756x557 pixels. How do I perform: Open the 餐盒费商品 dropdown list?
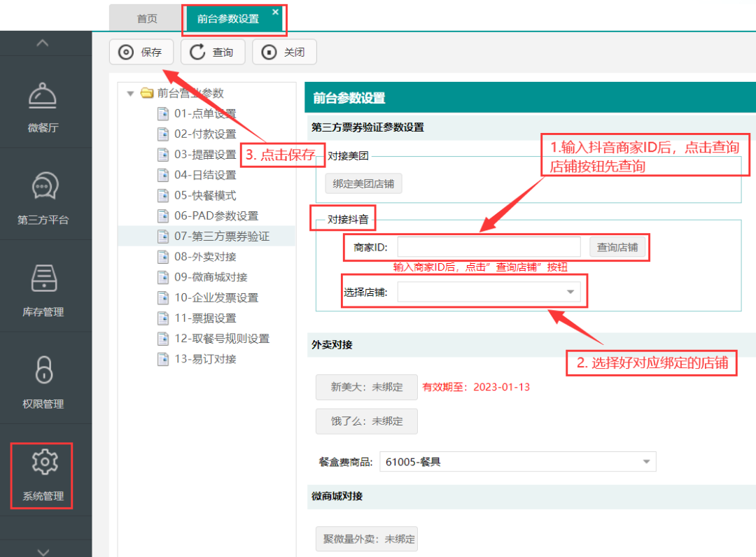click(x=645, y=462)
